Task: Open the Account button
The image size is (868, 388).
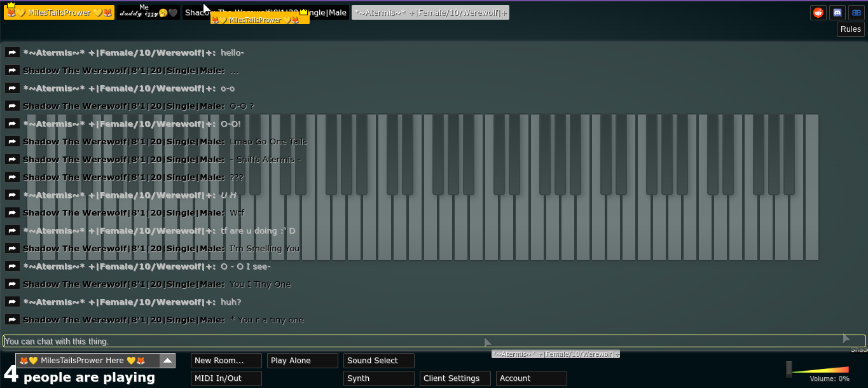Action: (x=532, y=378)
